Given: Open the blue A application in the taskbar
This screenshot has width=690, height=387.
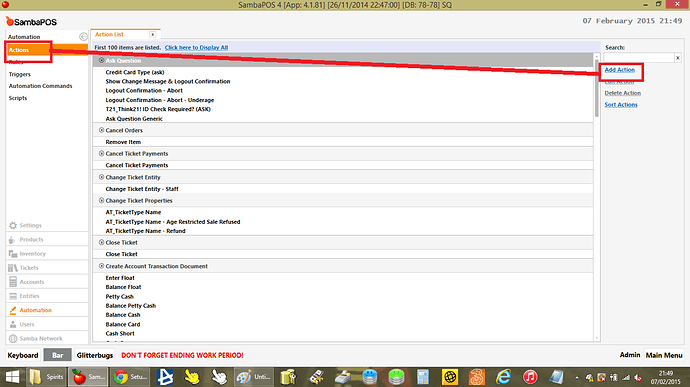Looking at the screenshot, I should click(165, 377).
